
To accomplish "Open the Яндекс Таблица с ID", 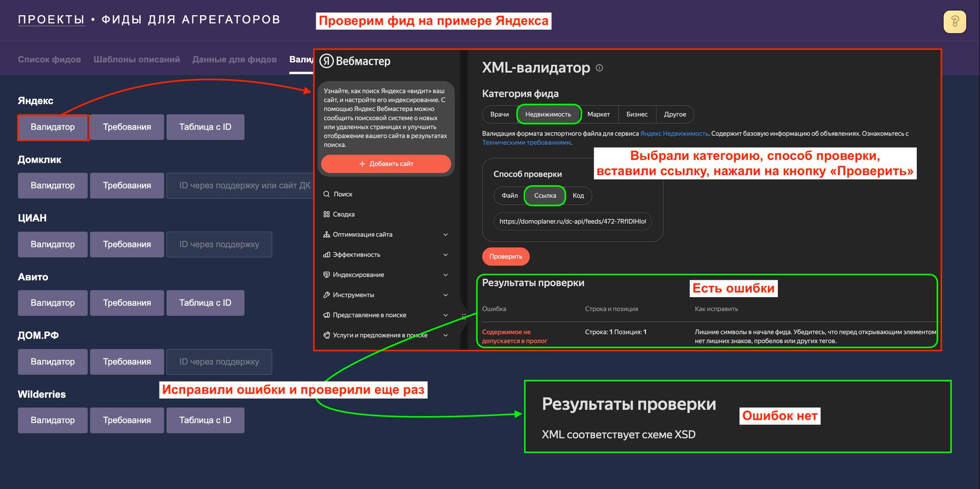I will click(205, 127).
